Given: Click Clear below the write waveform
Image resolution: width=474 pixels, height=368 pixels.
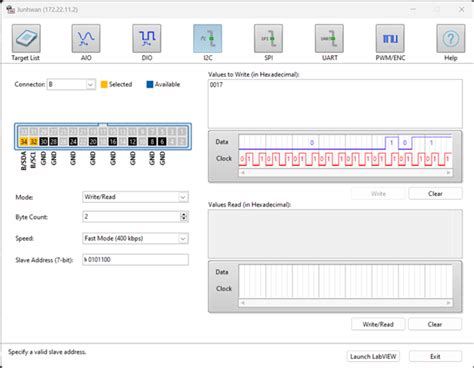Looking at the screenshot, I should click(435, 194).
